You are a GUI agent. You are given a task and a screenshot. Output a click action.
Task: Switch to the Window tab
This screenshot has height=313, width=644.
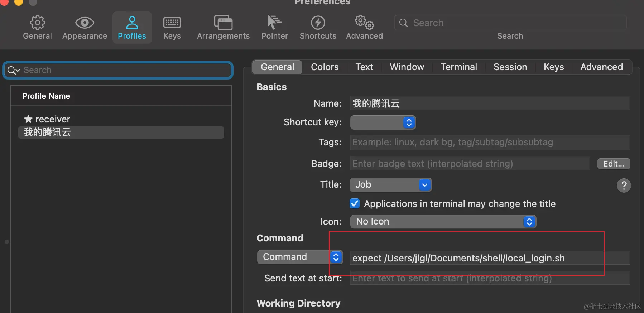(407, 67)
